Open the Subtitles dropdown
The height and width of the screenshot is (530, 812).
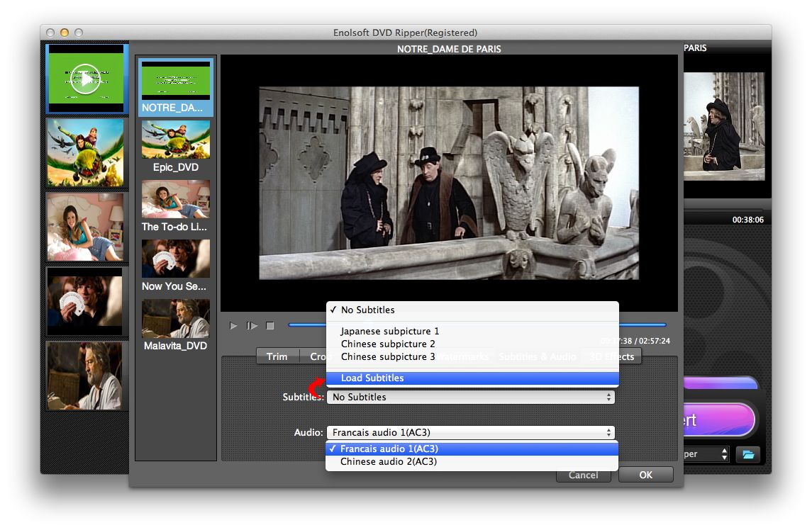[471, 397]
